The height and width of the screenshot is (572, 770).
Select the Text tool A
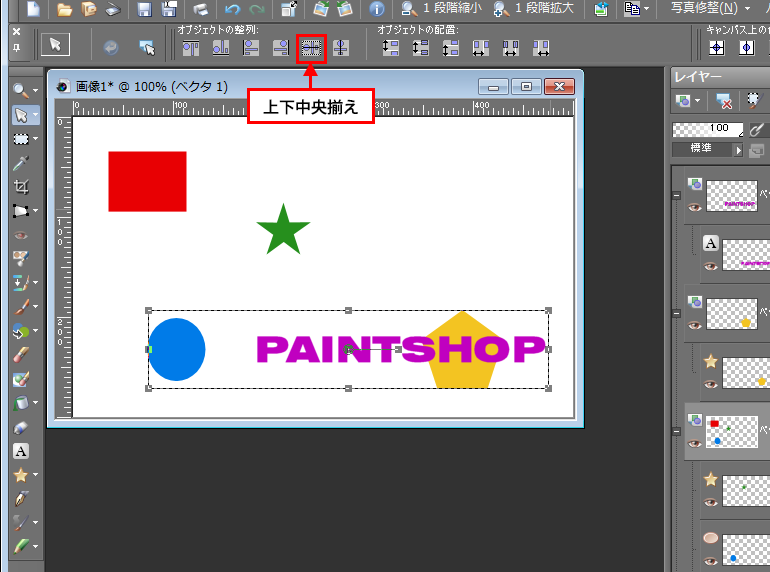pyautogui.click(x=21, y=451)
